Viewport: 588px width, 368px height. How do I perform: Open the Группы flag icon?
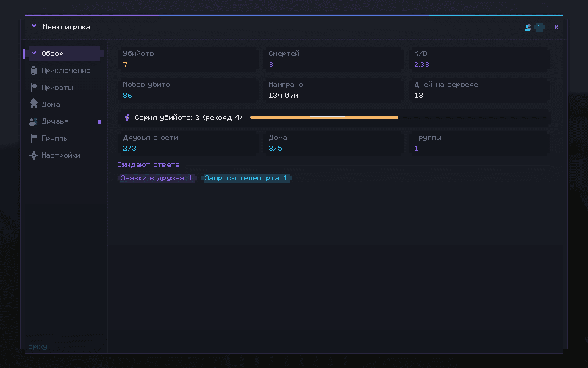(33, 138)
